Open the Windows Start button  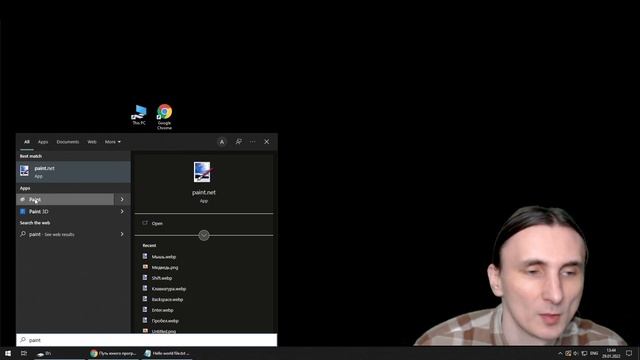point(8,353)
